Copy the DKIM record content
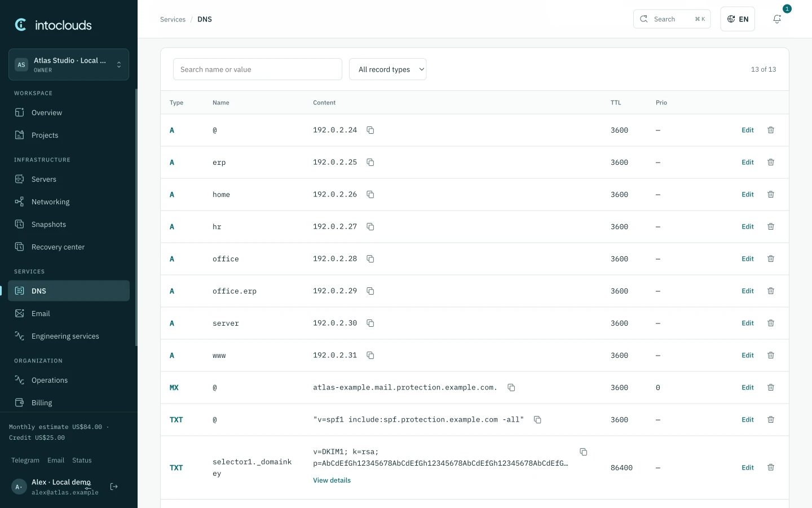This screenshot has width=812, height=508. (584, 452)
